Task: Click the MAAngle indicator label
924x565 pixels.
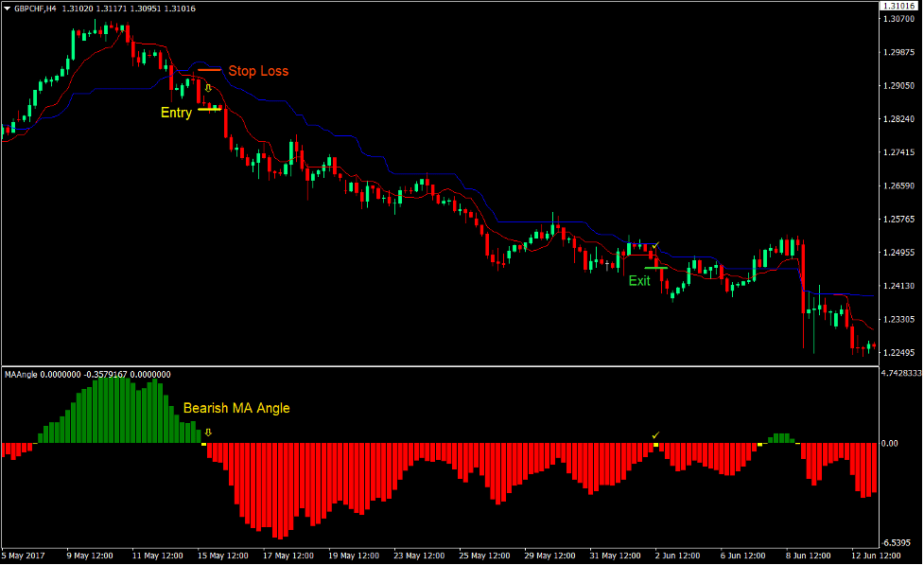Action: tap(19, 374)
